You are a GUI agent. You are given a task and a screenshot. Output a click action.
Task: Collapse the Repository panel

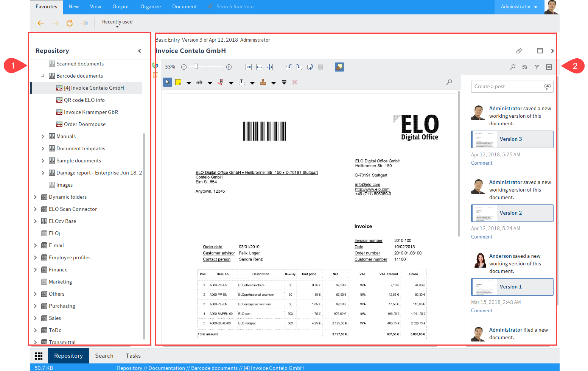tap(140, 51)
